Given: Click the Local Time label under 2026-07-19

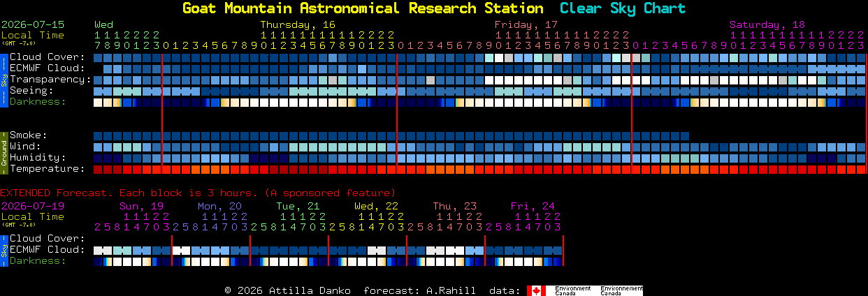Looking at the screenshot, I should 33,216.
